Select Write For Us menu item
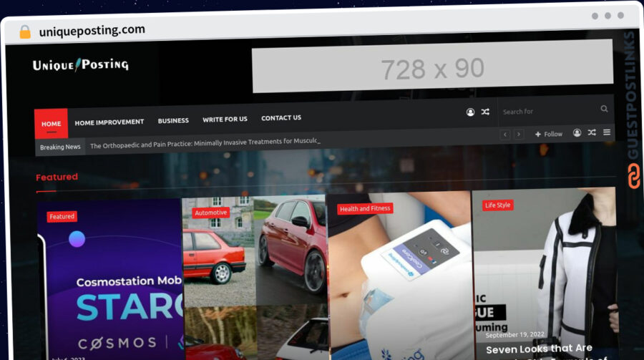The image size is (644, 360). click(225, 120)
